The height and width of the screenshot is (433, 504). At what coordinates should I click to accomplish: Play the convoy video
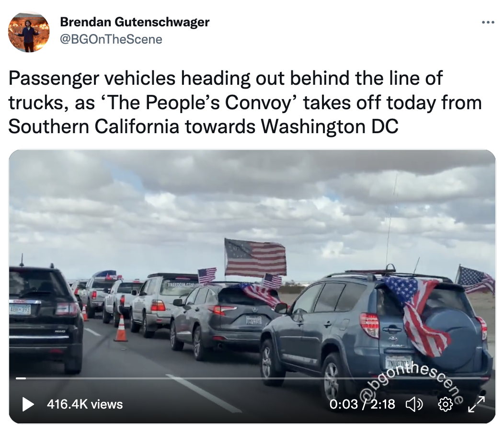click(x=28, y=404)
